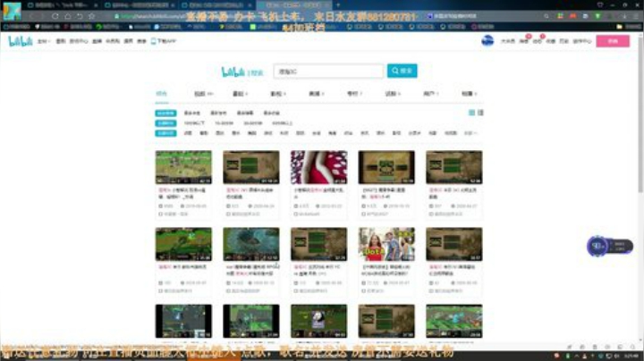
Task: Go to browser home page icon
Action: tap(67, 16)
